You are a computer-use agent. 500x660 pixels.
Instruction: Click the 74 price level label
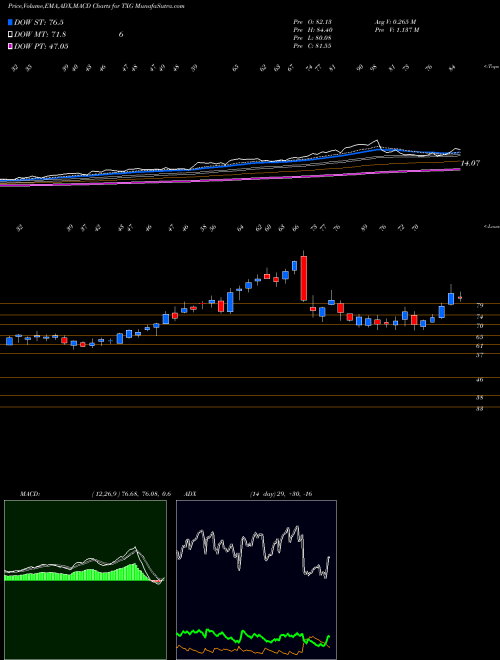coord(480,317)
